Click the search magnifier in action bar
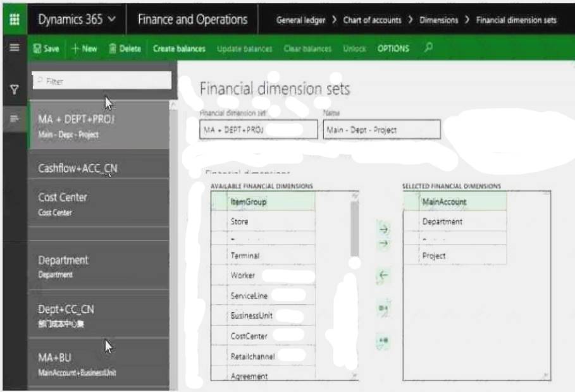Image resolution: width=575 pixels, height=392 pixels. (429, 48)
